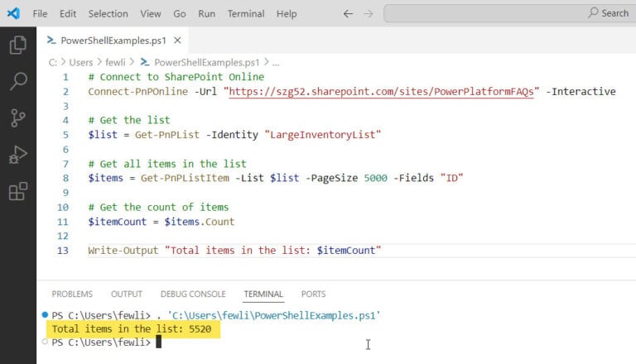636x364 pixels.
Task: Switch to the PROBLEMS panel tab
Action: (72, 294)
